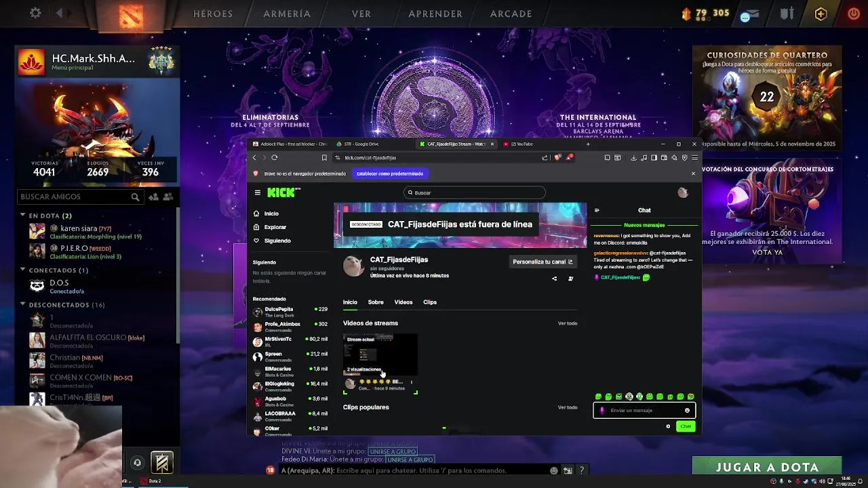868x488 pixels.
Task: Click Fedeo Di Maria's UNIRSE A GRUPO button
Action: (x=409, y=460)
